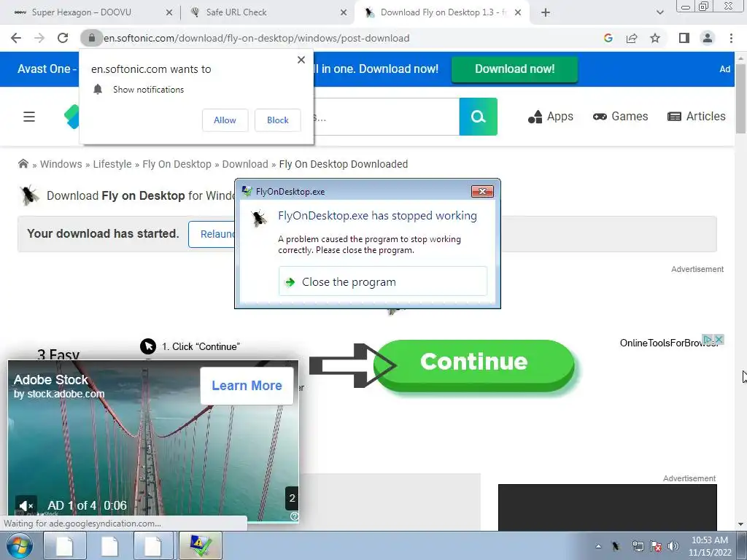Click the network tray icon

(x=638, y=546)
